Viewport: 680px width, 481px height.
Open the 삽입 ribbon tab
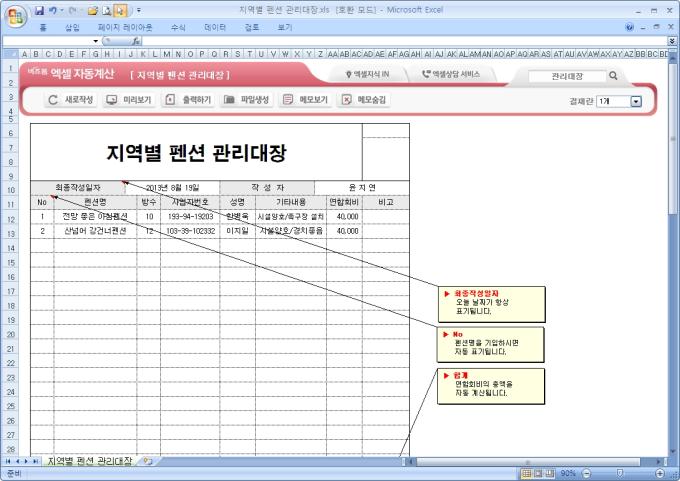(x=72, y=27)
